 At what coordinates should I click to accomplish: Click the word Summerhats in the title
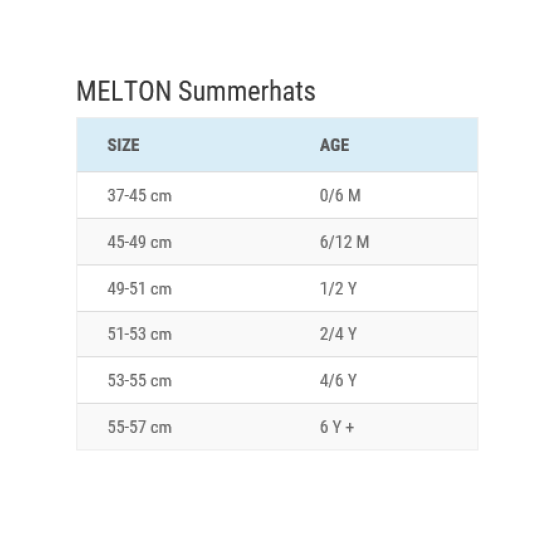pos(247,91)
